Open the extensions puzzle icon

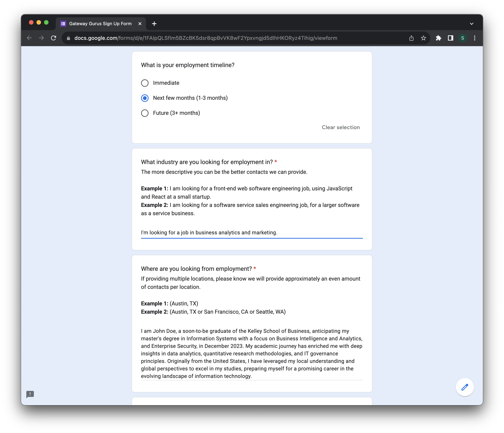[438, 38]
